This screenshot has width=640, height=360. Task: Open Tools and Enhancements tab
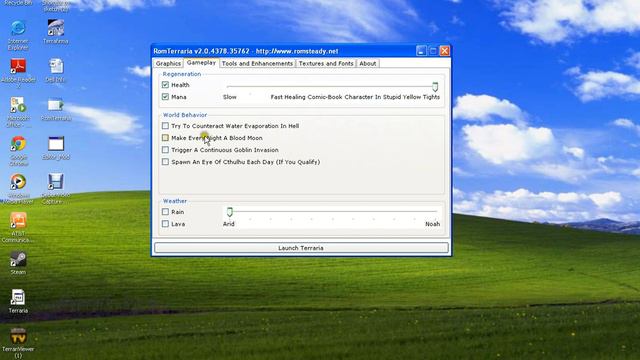pyautogui.click(x=257, y=64)
